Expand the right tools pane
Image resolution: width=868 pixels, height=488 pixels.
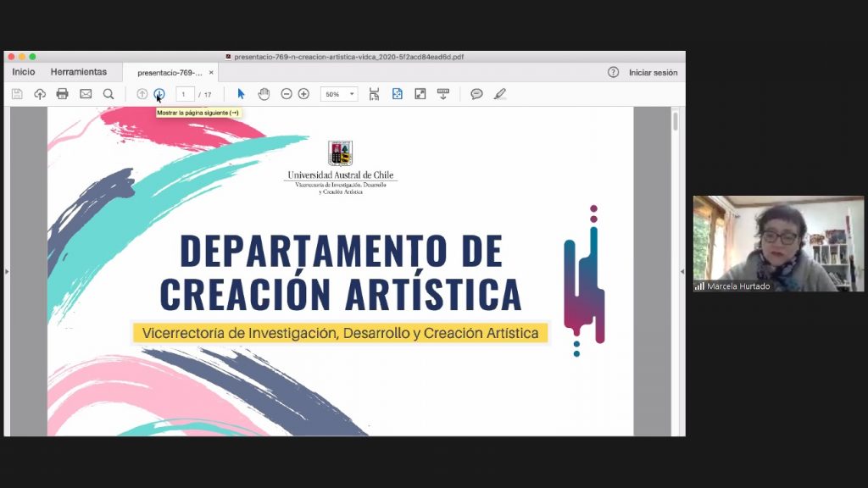coord(682,271)
